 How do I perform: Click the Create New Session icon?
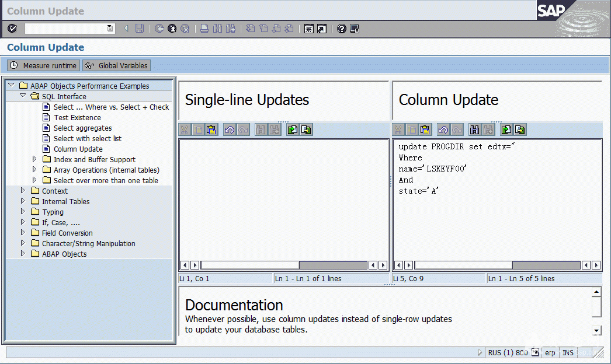click(x=308, y=29)
